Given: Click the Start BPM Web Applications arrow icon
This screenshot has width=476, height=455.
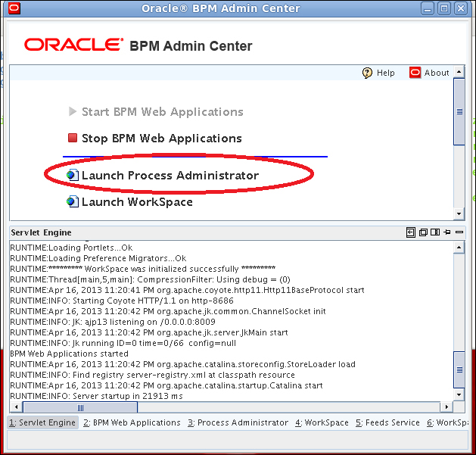Looking at the screenshot, I should (72, 111).
